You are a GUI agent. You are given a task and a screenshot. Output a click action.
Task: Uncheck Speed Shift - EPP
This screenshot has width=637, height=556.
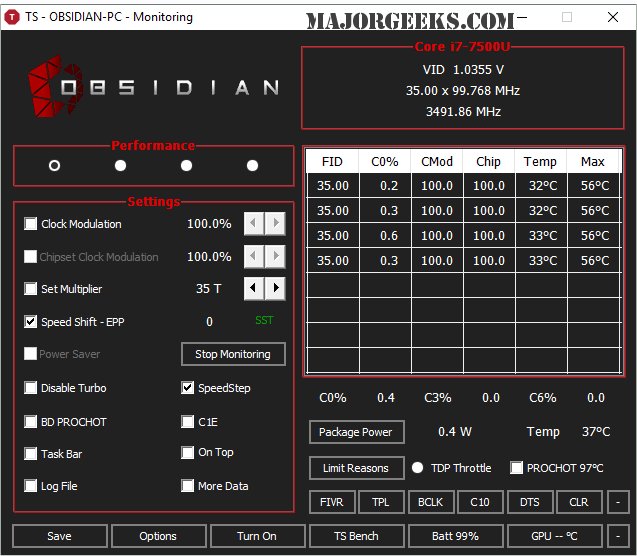click(x=30, y=322)
